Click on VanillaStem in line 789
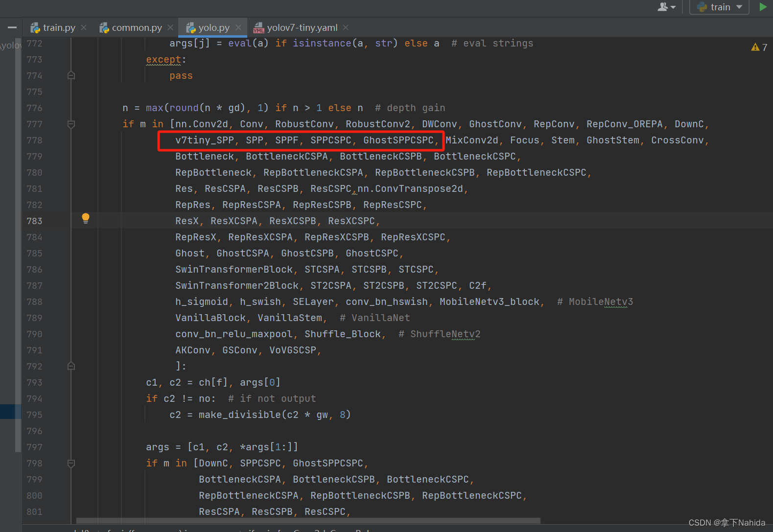 [290, 318]
